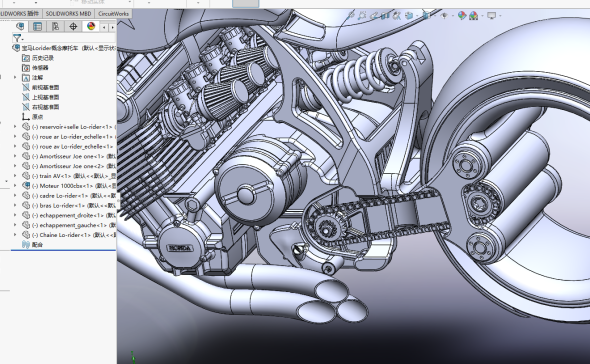
Task: Select bras Lo-rider<1> in tree
Action: (69, 205)
